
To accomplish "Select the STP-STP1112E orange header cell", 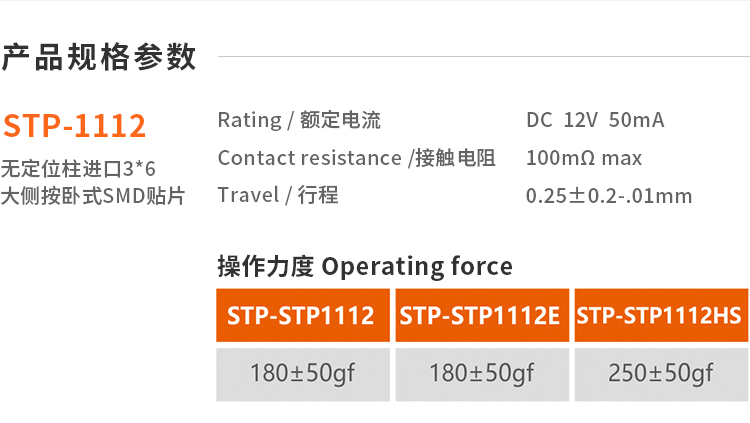I will [481, 316].
